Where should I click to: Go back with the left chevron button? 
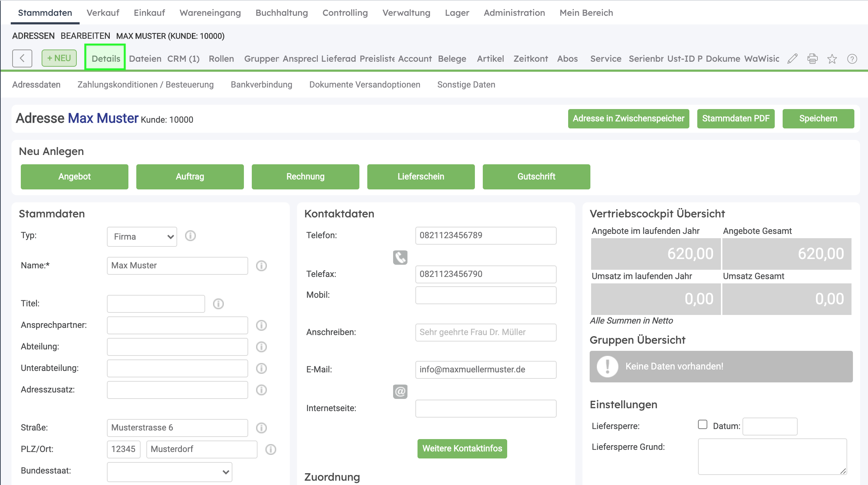pos(22,58)
